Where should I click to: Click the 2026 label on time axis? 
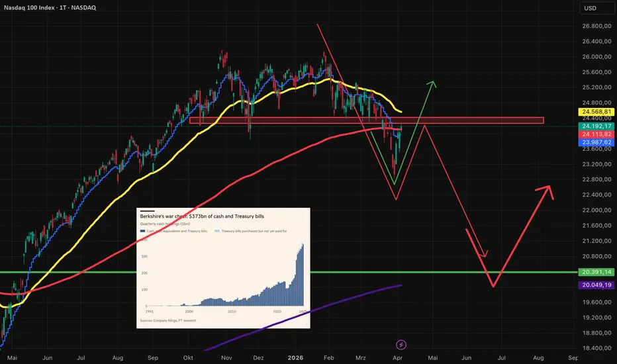[x=295, y=357]
